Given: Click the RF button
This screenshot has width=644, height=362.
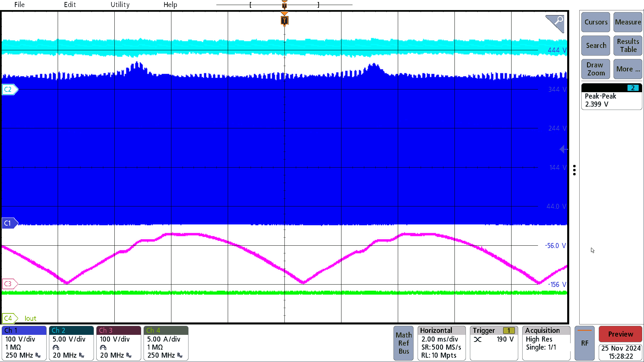Looking at the screenshot, I should click(585, 343).
